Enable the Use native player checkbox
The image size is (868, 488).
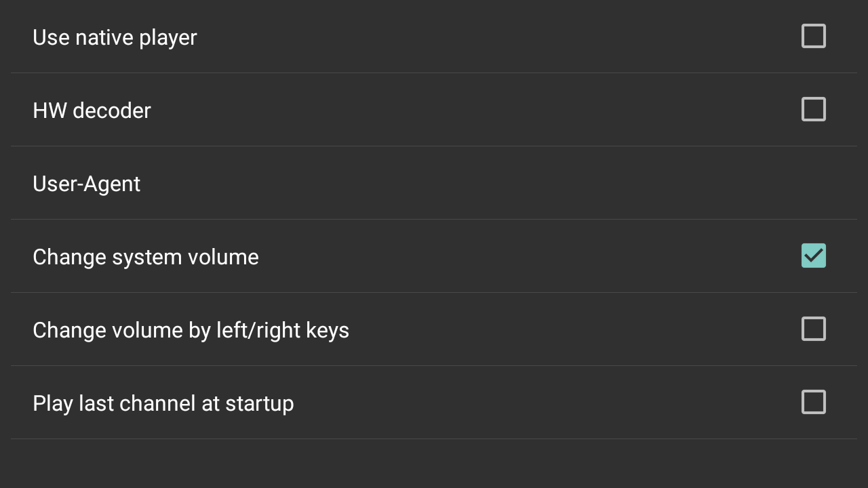click(x=813, y=36)
